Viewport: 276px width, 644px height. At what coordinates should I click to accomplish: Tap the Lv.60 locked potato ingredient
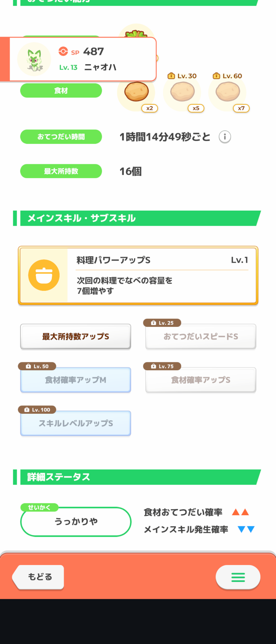tap(228, 92)
